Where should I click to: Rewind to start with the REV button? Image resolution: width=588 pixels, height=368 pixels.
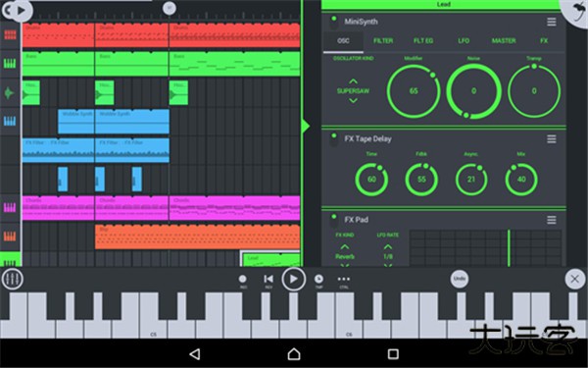coord(269,279)
